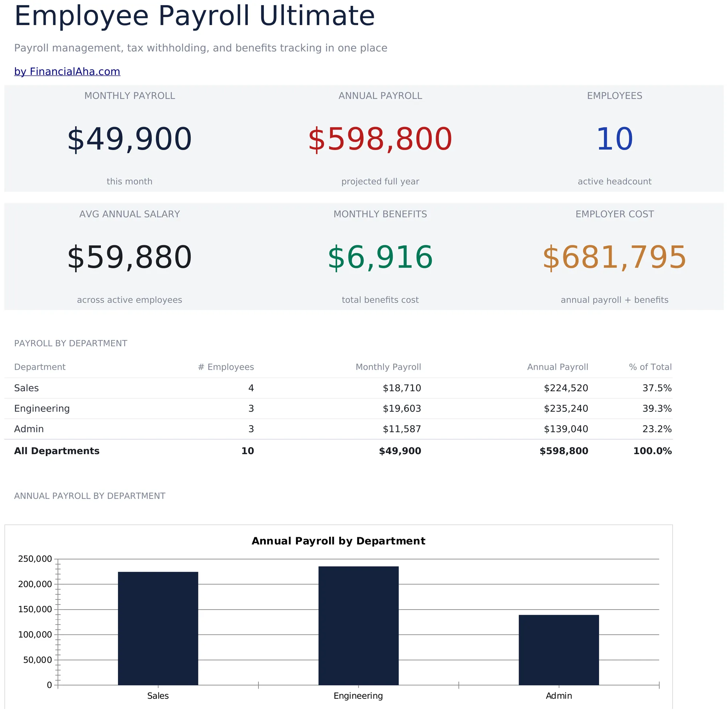Click the 100,000 y-axis label
728x713 pixels.
(x=35, y=635)
